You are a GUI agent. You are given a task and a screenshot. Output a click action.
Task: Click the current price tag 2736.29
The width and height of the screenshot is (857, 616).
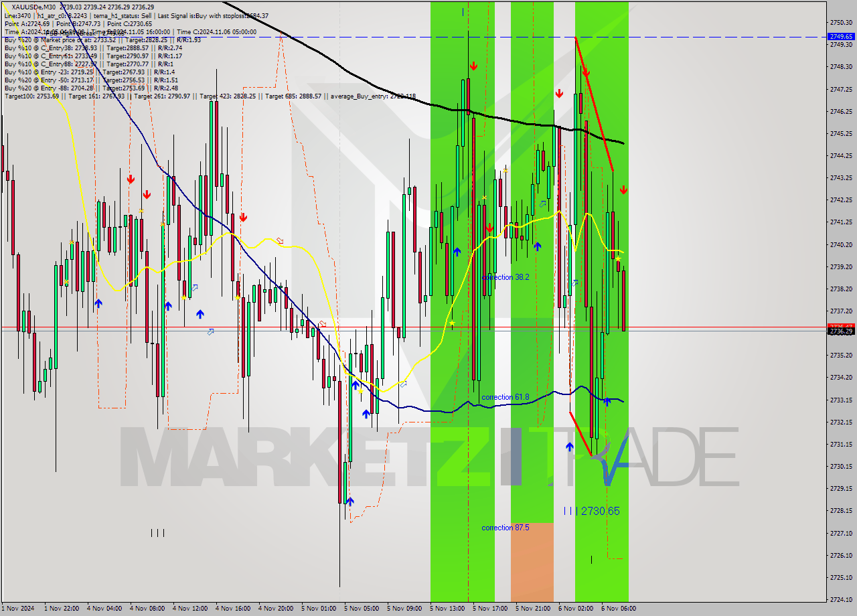tap(841, 331)
